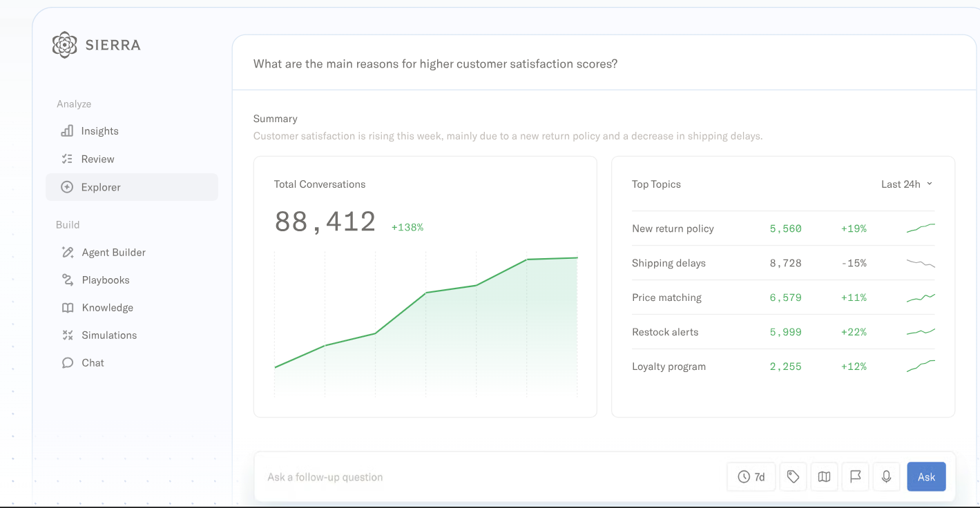Click the +12% change value
The width and height of the screenshot is (980, 508).
854,367
